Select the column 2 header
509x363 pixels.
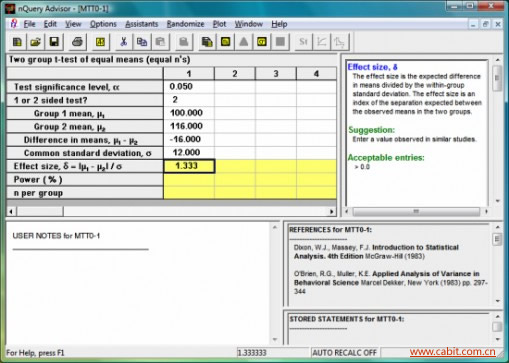(235, 74)
